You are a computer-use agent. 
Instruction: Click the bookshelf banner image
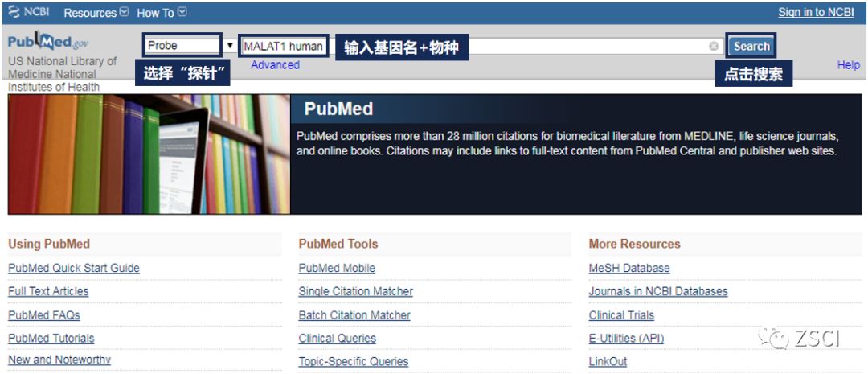pyautogui.click(x=149, y=154)
